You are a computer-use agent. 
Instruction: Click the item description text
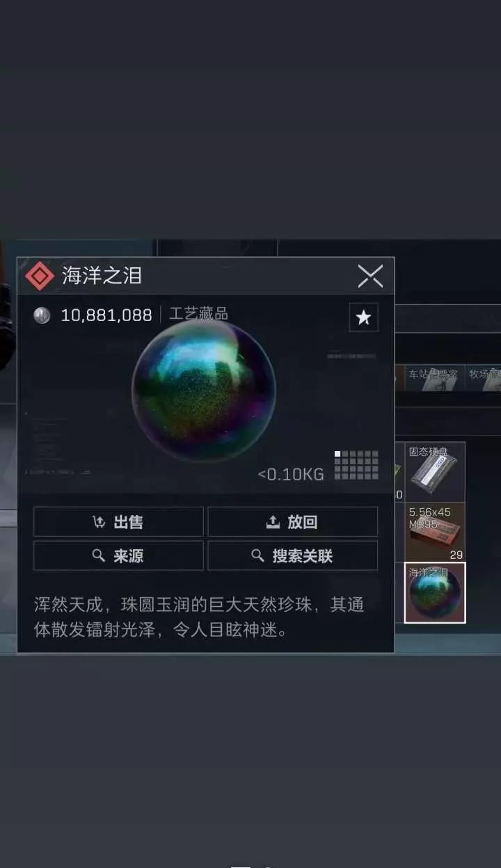click(x=199, y=617)
